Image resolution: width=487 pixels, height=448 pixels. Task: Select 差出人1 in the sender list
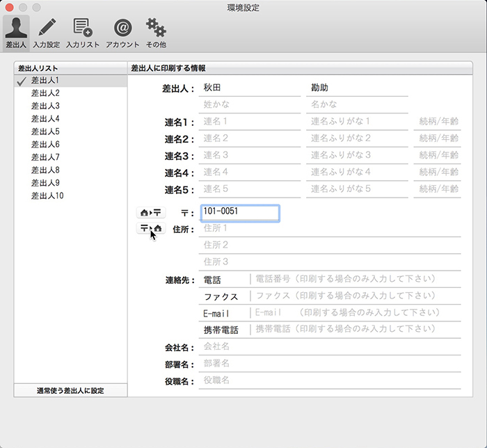(46, 81)
